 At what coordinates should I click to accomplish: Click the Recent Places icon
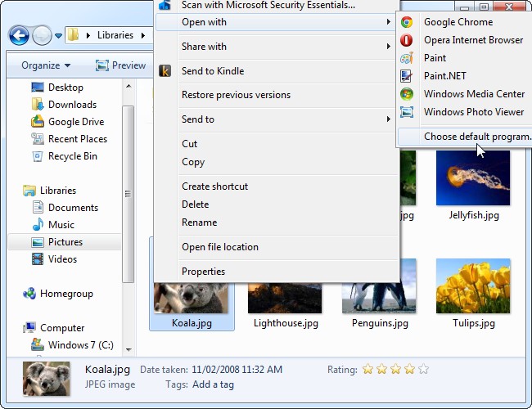38,139
